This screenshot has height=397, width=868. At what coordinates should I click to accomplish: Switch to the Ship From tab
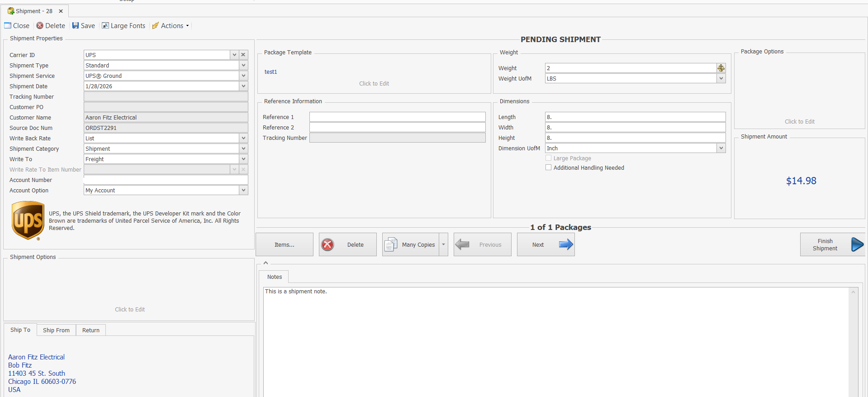point(56,330)
